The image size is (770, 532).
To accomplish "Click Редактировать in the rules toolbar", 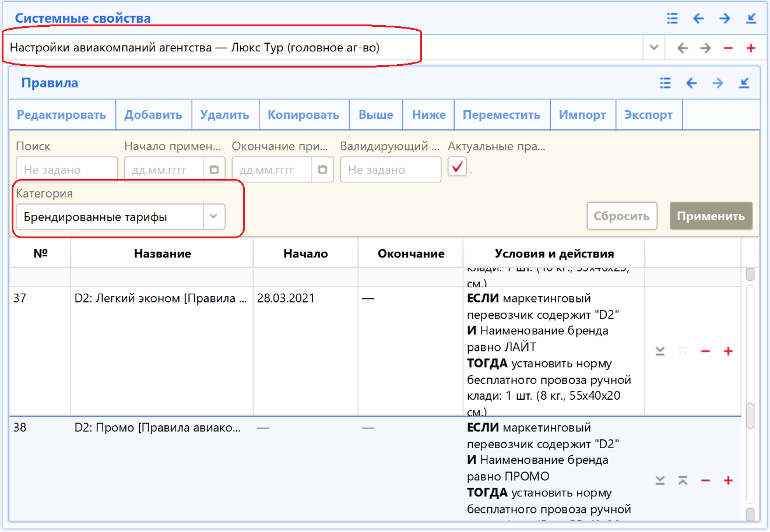I will (x=62, y=115).
